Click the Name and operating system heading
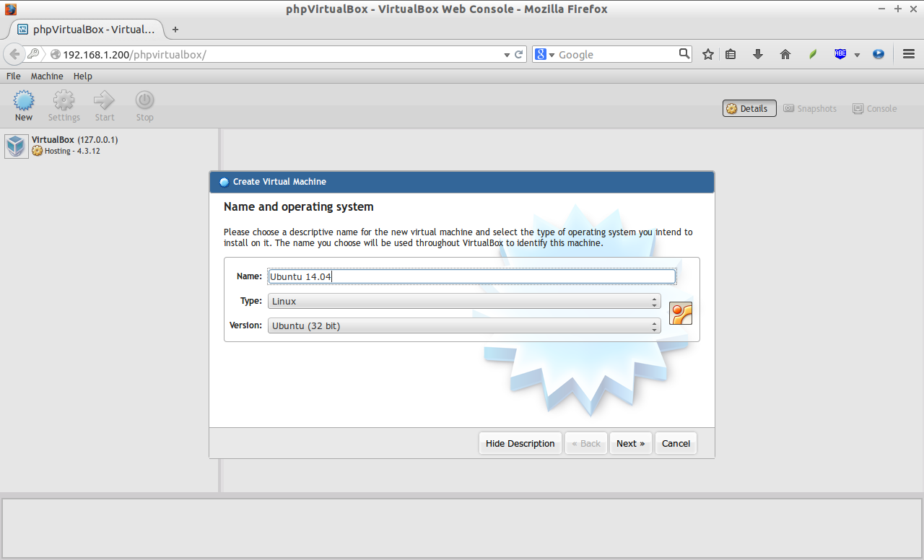The width and height of the screenshot is (924, 560). [299, 206]
